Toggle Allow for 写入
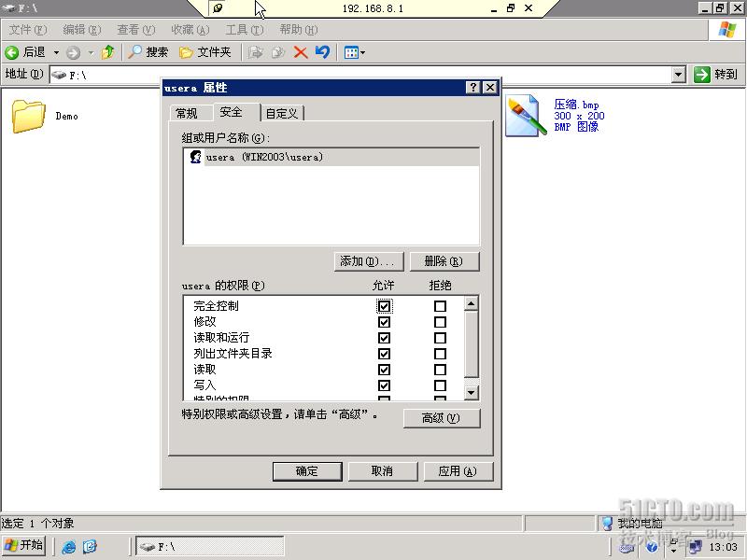The image size is (747, 560). (384, 385)
